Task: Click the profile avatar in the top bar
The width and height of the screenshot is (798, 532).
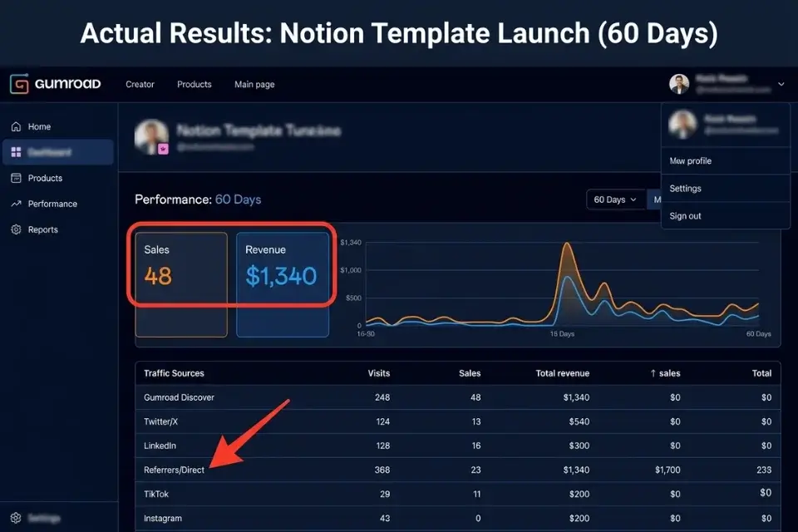Action: [x=679, y=84]
